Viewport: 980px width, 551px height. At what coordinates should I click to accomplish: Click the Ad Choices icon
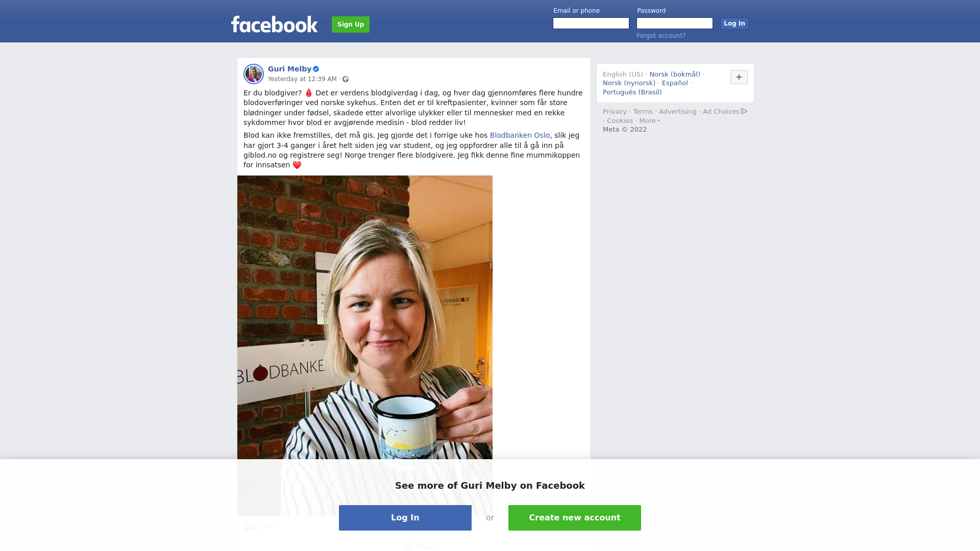click(x=744, y=111)
